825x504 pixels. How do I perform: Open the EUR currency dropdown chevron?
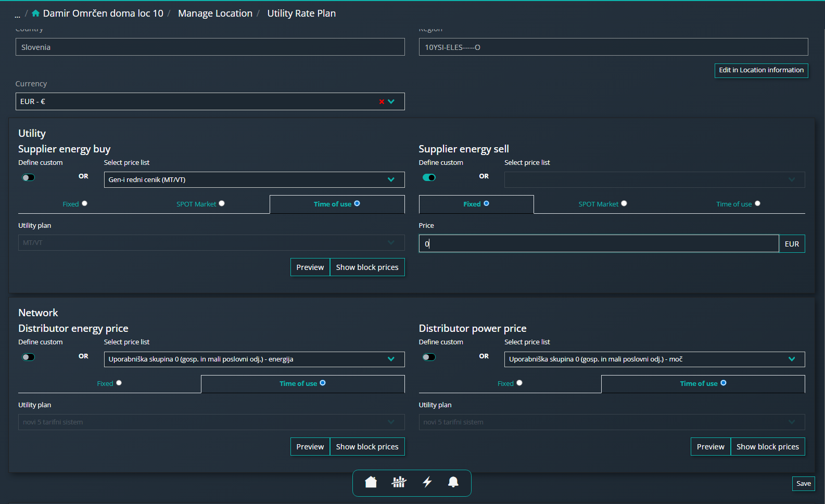391,101
